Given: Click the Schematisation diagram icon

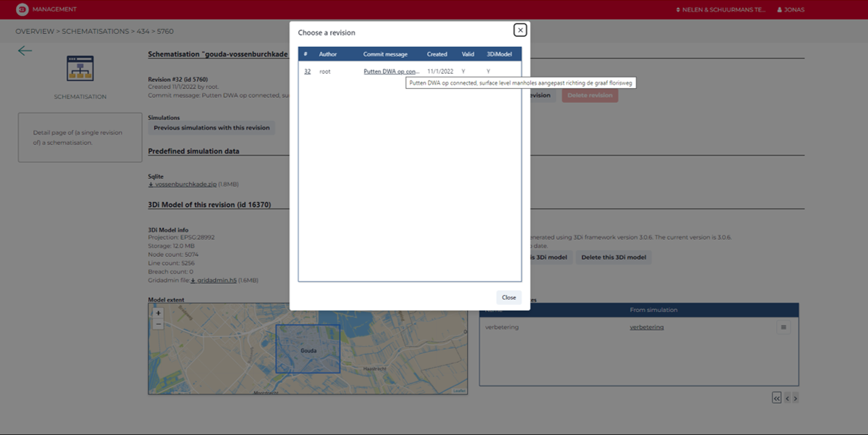Looking at the screenshot, I should click(x=80, y=69).
